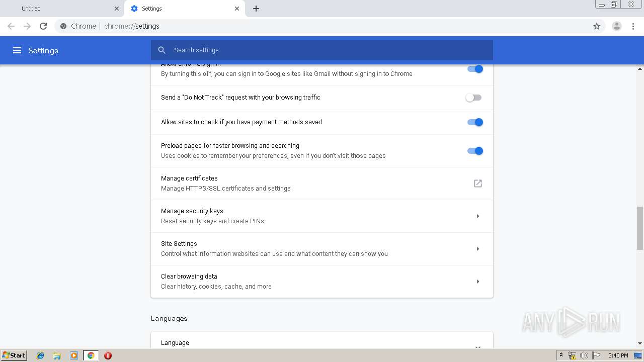Click the Settings tab gear icon
Image resolution: width=644 pixels, height=362 pixels.
point(134,9)
